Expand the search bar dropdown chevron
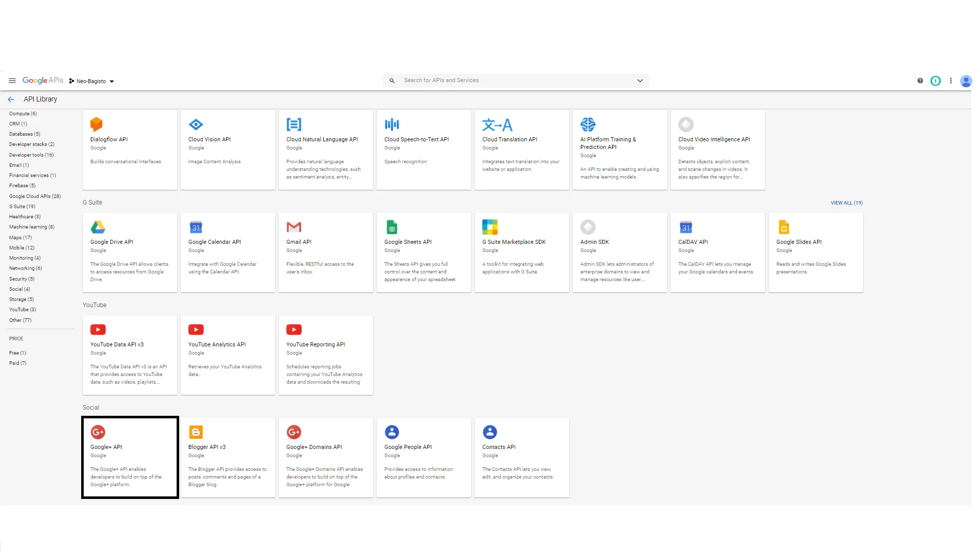Image resolution: width=980 pixels, height=551 pixels. pyautogui.click(x=640, y=81)
